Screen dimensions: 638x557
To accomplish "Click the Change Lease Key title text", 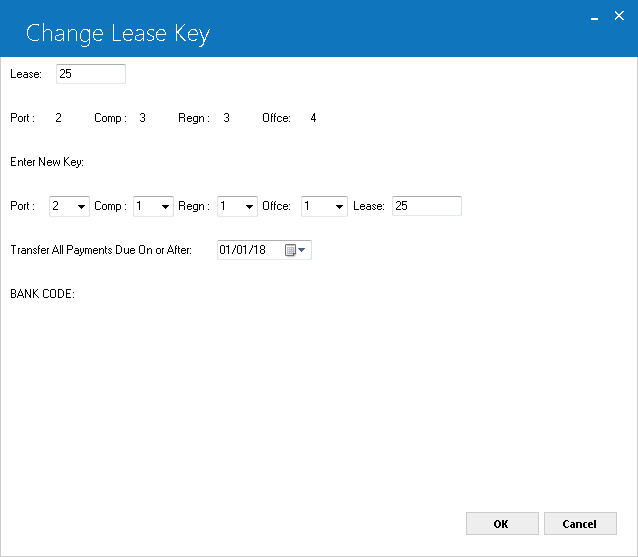I will tap(118, 34).
